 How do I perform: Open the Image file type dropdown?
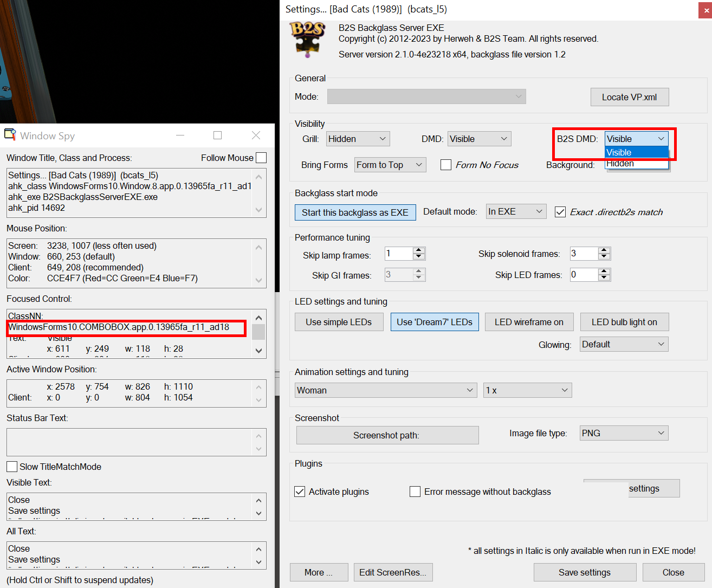[624, 433]
